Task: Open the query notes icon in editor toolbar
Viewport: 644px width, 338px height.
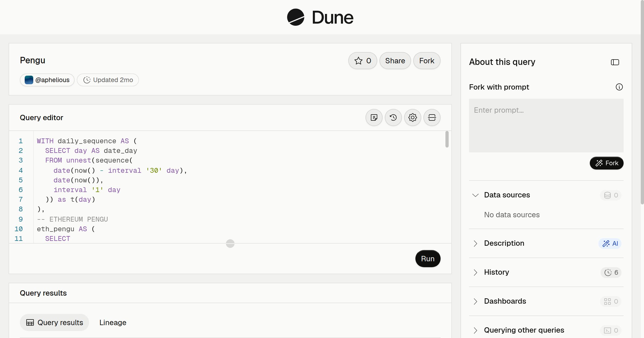Action: tap(374, 117)
